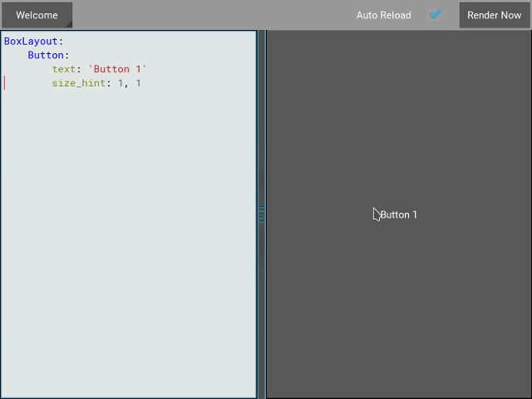Click the colon after BoxLayout
The width and height of the screenshot is (532, 399).
coord(61,41)
